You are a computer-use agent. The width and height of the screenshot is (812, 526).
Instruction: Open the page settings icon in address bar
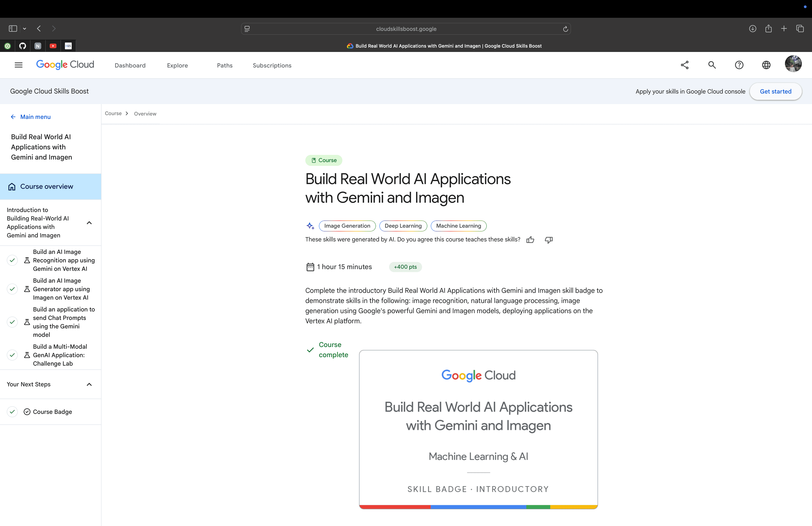pyautogui.click(x=247, y=29)
